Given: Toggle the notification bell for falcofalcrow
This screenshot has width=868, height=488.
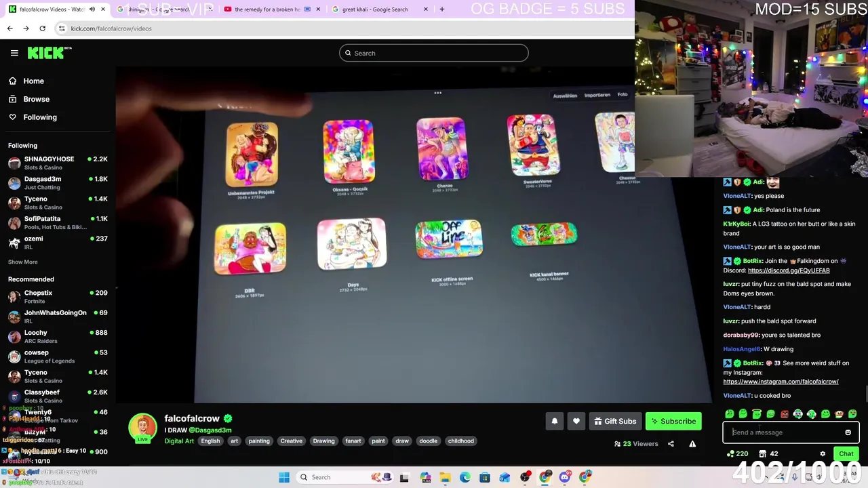Looking at the screenshot, I should [x=555, y=422].
